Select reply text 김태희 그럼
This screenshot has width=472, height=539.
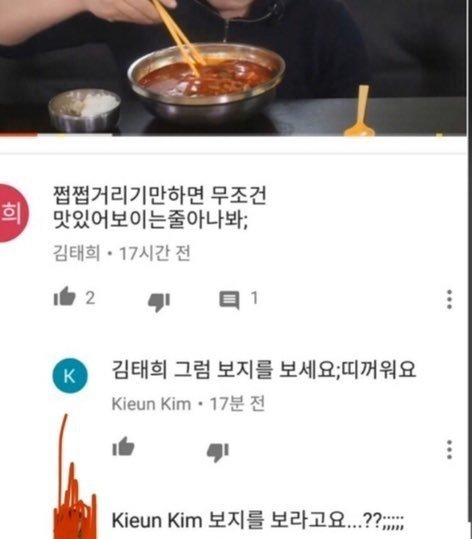(264, 370)
